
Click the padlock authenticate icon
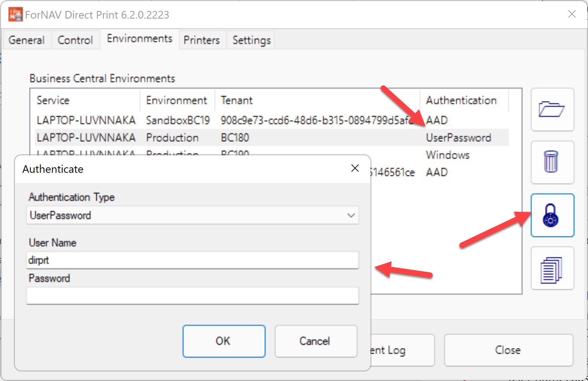(552, 215)
